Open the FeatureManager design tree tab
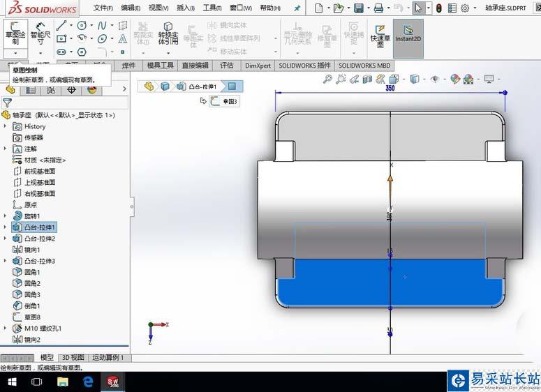 pyautogui.click(x=10, y=90)
